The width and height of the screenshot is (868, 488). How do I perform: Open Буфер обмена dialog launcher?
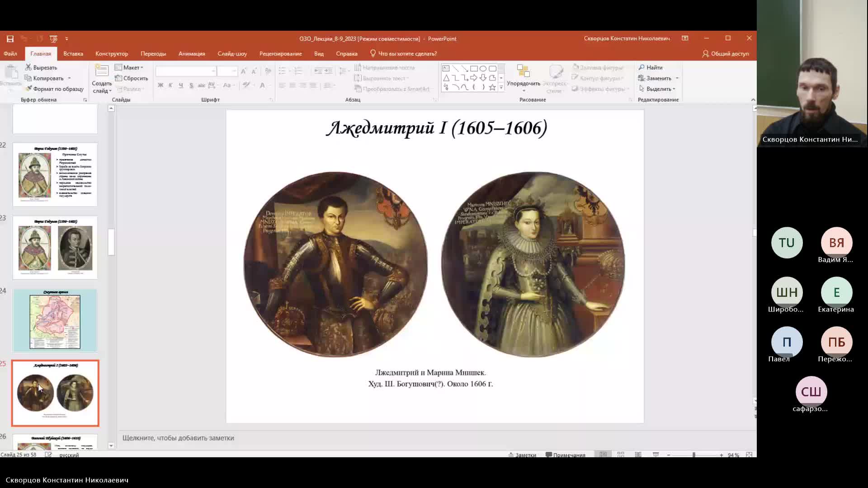(x=85, y=100)
